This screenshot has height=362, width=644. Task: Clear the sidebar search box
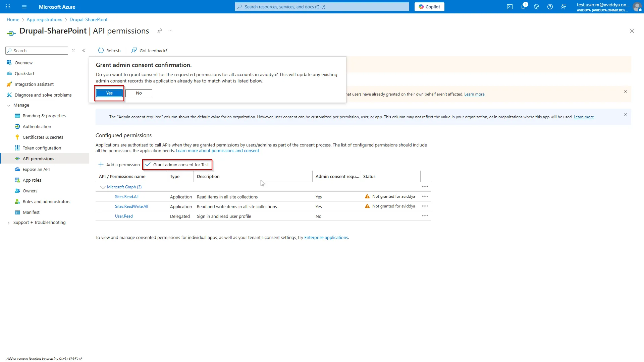[73, 51]
